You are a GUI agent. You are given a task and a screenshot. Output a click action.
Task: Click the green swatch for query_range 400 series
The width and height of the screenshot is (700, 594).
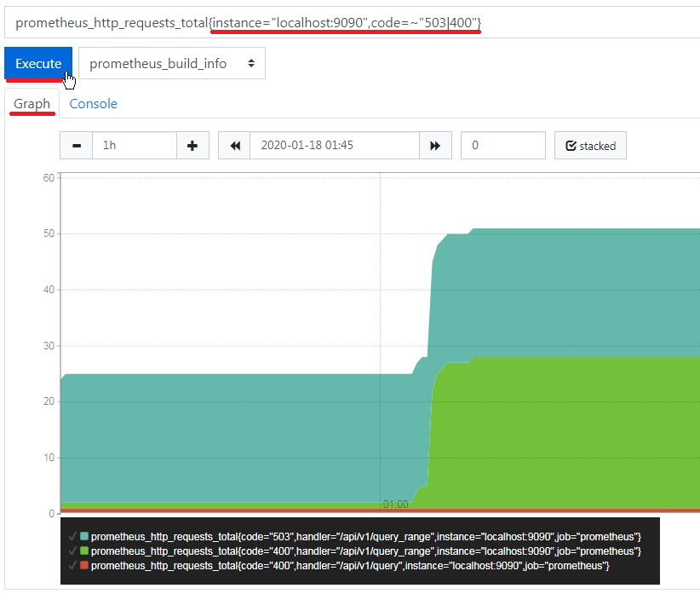(x=84, y=551)
